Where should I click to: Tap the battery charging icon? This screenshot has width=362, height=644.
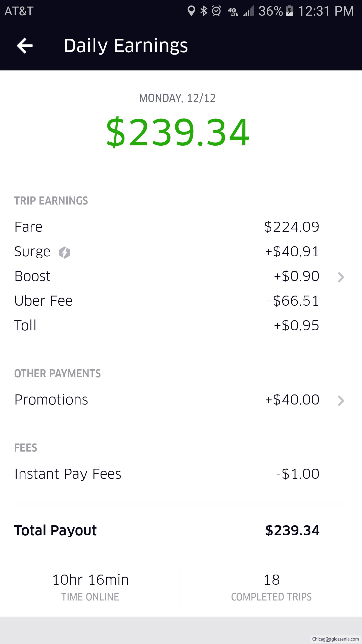[x=290, y=11]
